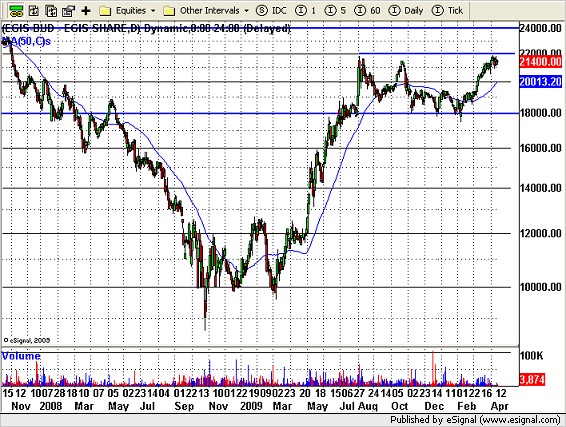Click the 14000.00 price axis label
This screenshot has width=566, height=427.
[x=540, y=188]
